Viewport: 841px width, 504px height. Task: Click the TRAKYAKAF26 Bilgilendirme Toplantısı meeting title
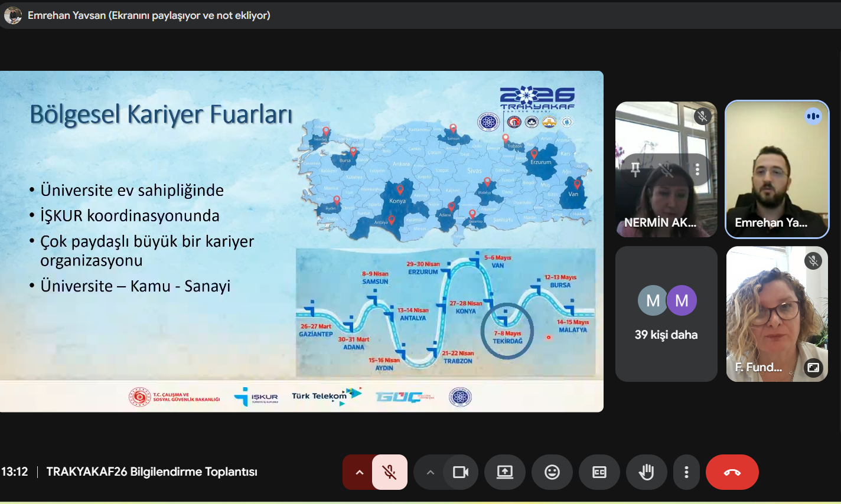tap(152, 472)
